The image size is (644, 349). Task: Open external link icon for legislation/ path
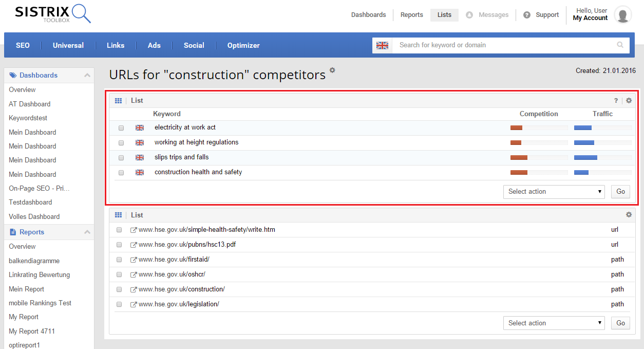[134, 304]
